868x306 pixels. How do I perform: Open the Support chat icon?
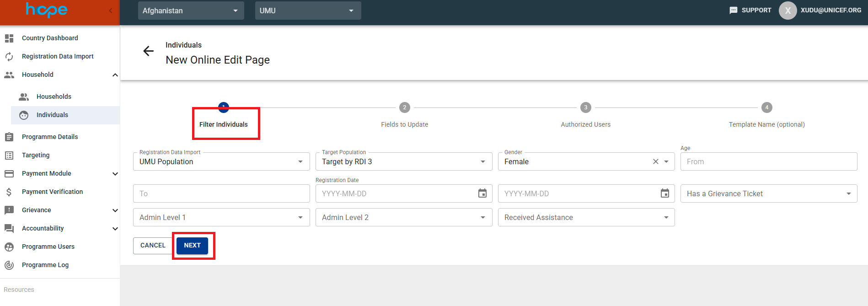(733, 11)
